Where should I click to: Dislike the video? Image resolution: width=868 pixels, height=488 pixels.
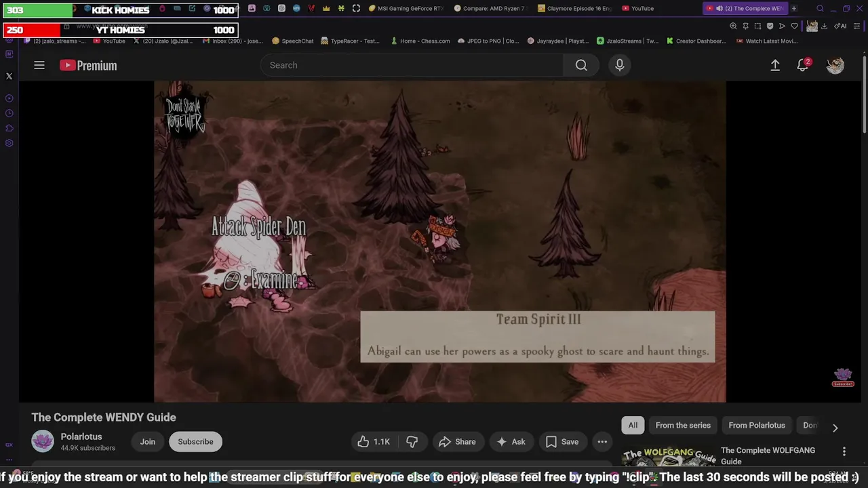[412, 442]
